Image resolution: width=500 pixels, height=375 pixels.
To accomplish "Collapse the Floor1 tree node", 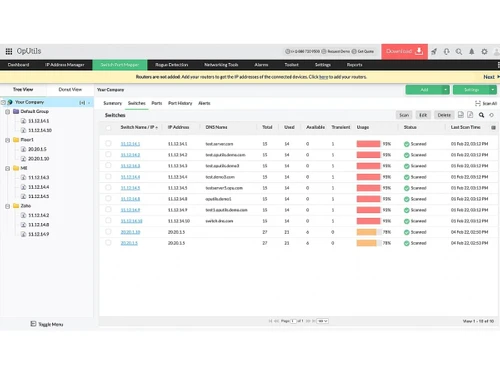I will coord(7,140).
